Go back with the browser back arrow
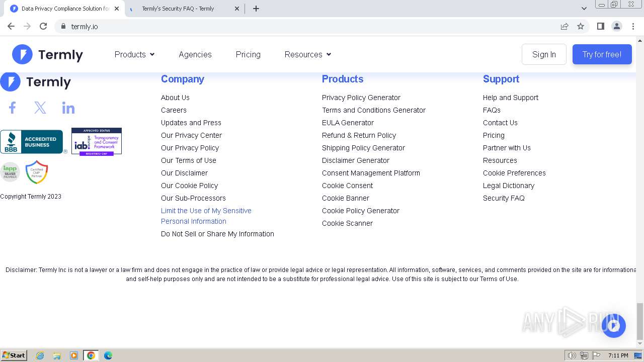Image resolution: width=644 pixels, height=362 pixels. pos(11,26)
